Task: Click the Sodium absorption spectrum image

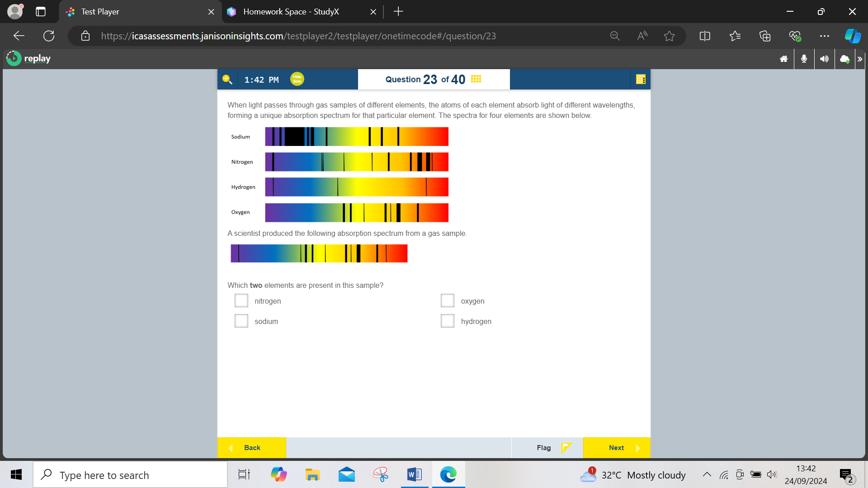Action: click(357, 136)
